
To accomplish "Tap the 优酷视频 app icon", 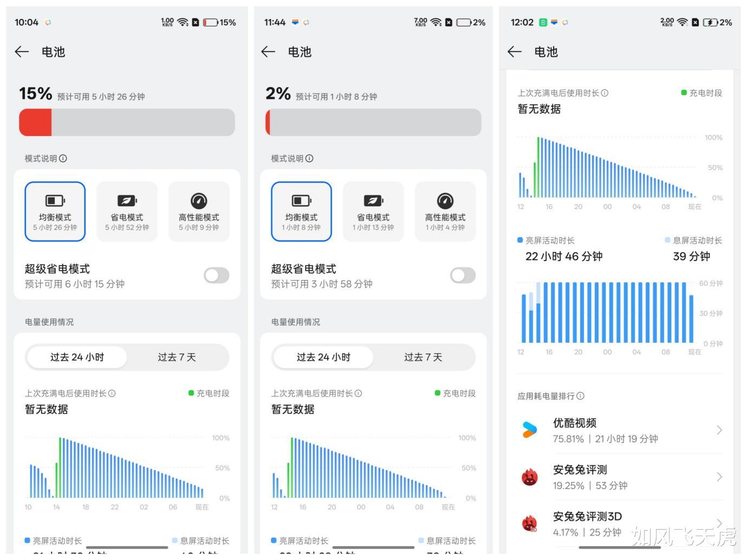I will (530, 430).
